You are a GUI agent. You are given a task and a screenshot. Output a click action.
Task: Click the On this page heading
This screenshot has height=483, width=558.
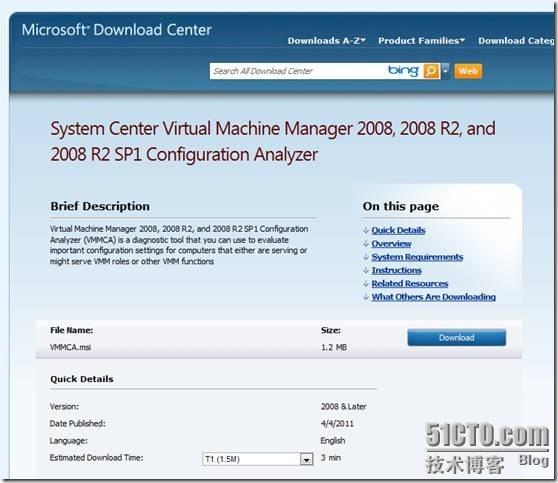click(x=401, y=206)
